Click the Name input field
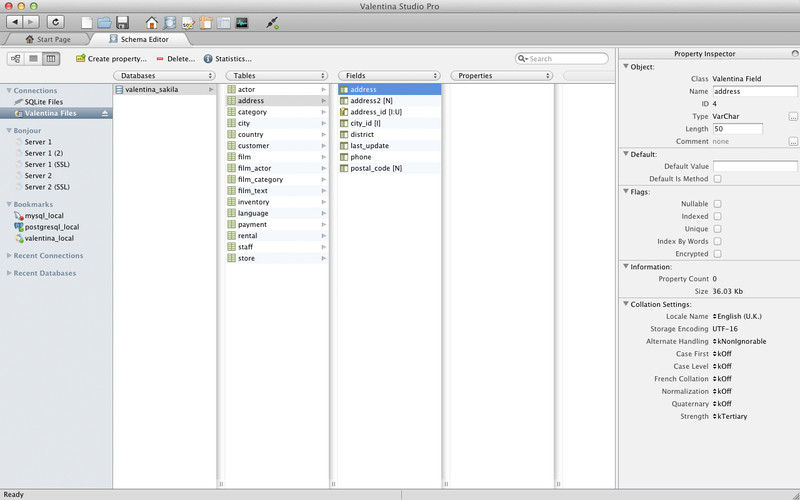 [755, 91]
